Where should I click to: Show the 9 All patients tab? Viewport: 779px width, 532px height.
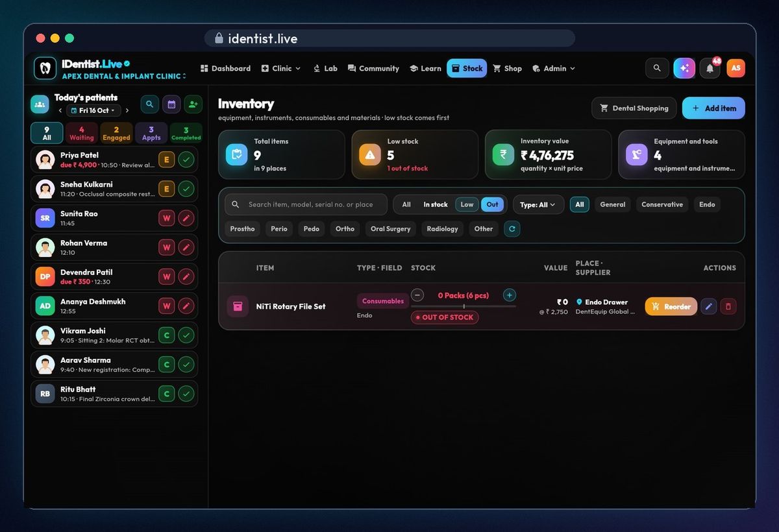point(47,133)
